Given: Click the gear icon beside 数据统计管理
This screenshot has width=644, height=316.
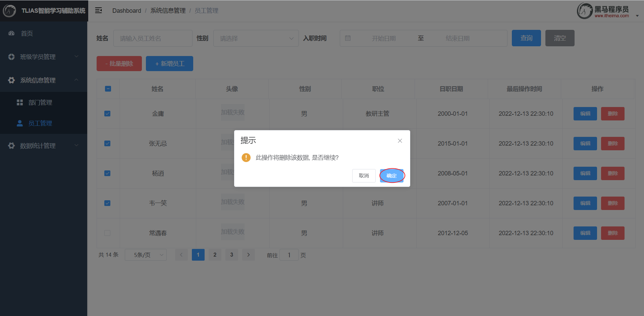Looking at the screenshot, I should [x=11, y=146].
